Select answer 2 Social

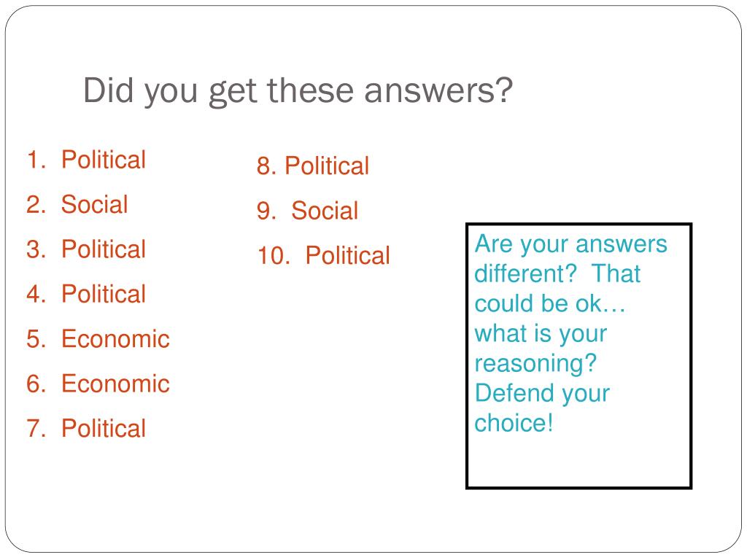click(x=77, y=204)
